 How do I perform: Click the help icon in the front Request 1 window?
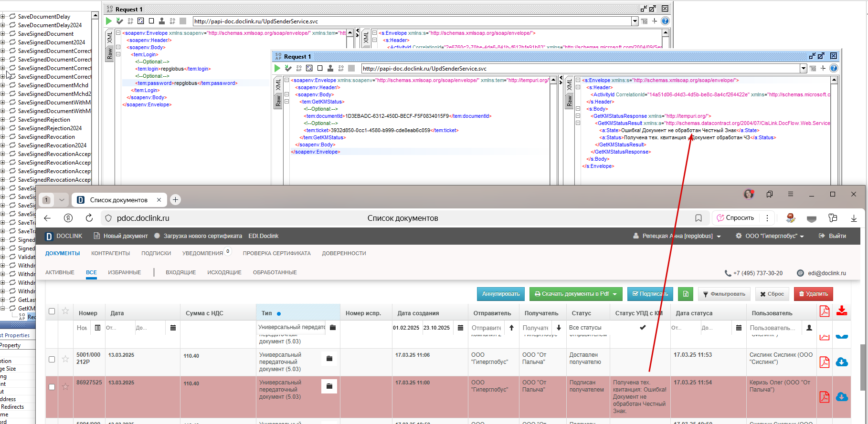834,68
